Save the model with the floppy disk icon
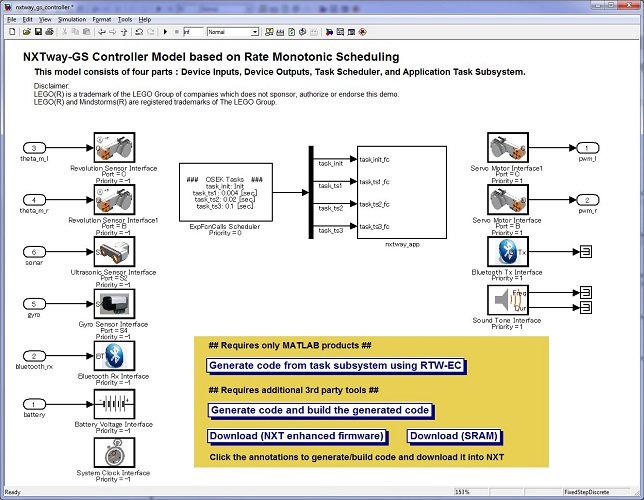The width and height of the screenshot is (644, 500). (38, 31)
